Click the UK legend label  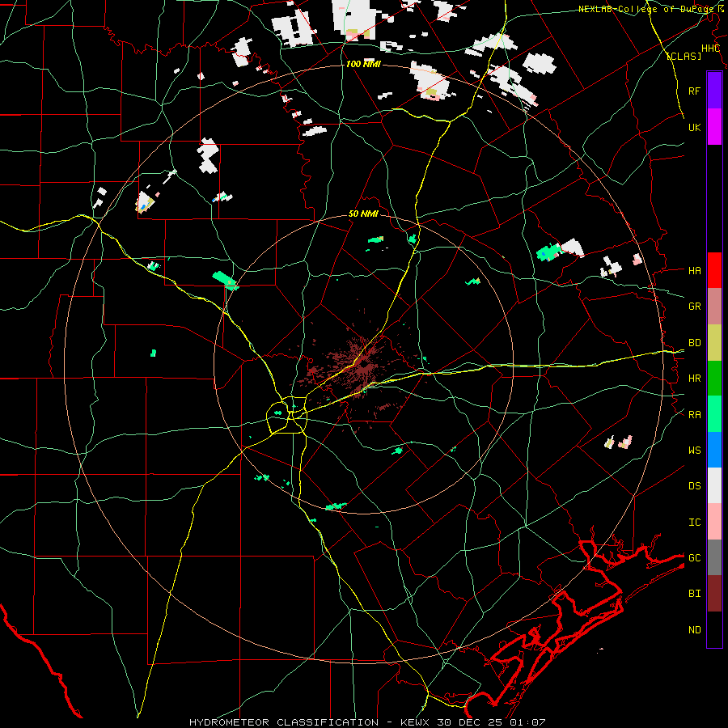[x=694, y=127]
